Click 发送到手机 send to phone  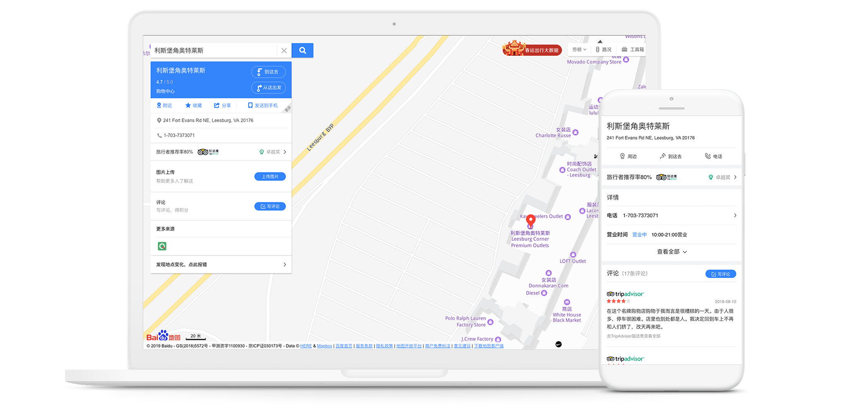tap(262, 106)
